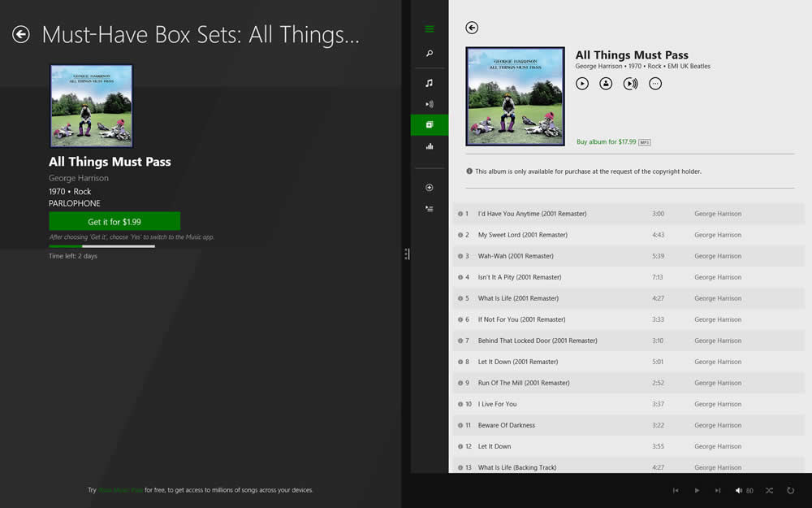This screenshot has width=812, height=508.
Task: Go back from the Must-Have Box Sets page
Action: [21, 34]
